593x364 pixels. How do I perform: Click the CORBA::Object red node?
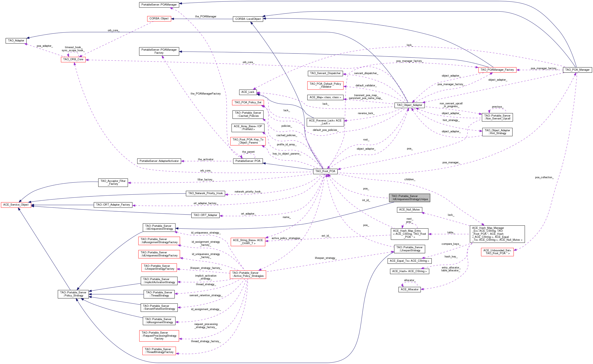pyautogui.click(x=159, y=19)
